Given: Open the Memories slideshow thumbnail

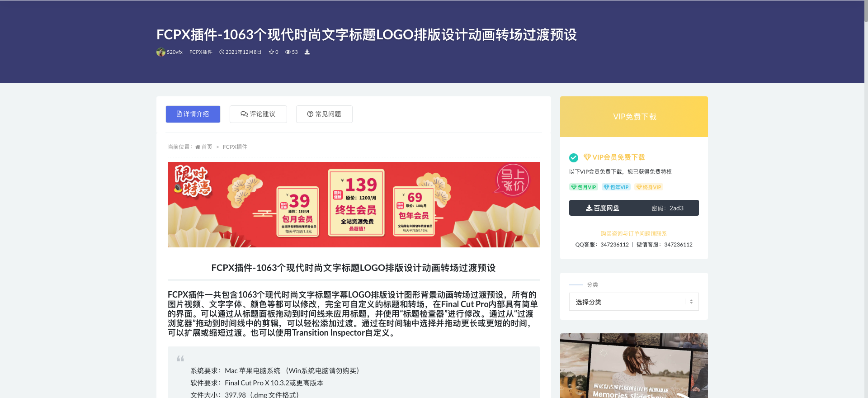Looking at the screenshot, I should (634, 365).
